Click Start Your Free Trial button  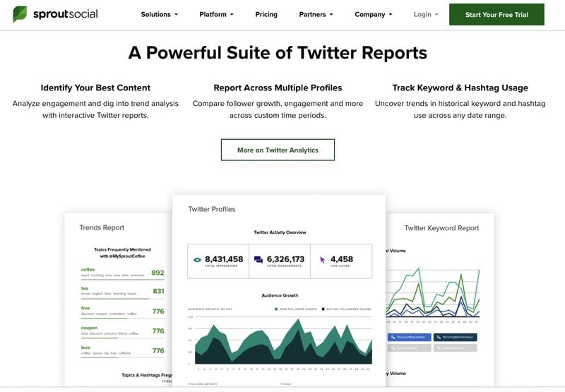(x=496, y=15)
